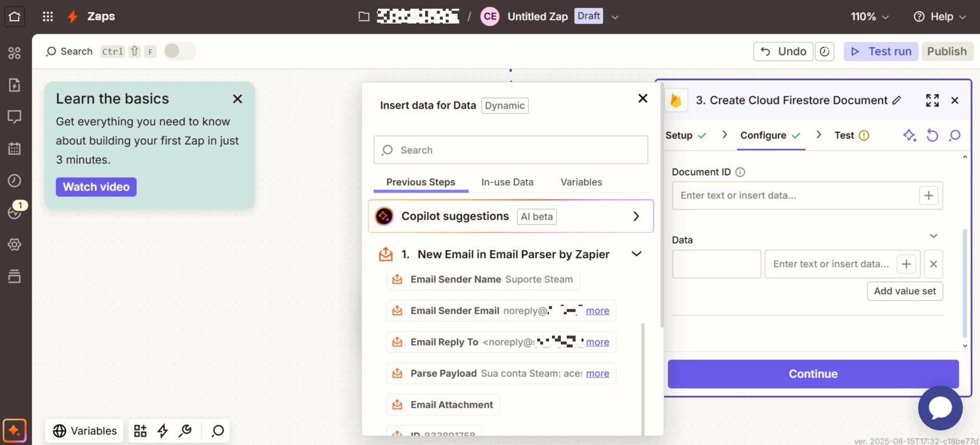
Task: Click the refresh fields icon in step panel
Action: pyautogui.click(x=932, y=135)
